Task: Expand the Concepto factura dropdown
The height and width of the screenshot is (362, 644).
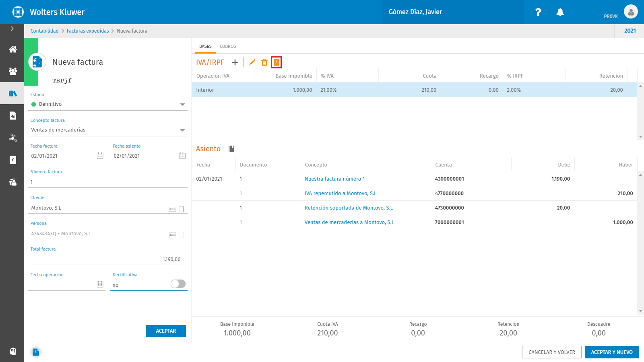Action: (182, 130)
